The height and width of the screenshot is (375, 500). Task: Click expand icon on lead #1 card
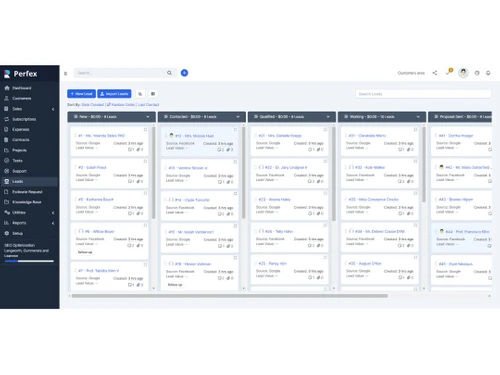click(145, 129)
